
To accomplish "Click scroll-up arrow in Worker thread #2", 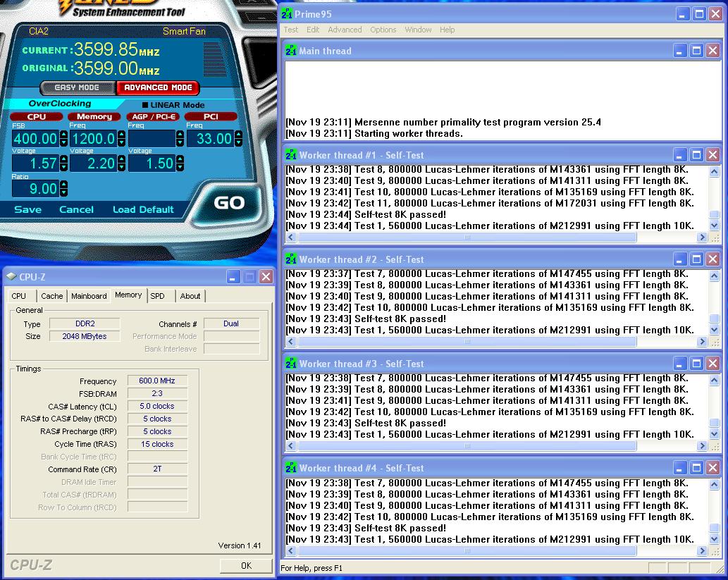I will tap(714, 276).
